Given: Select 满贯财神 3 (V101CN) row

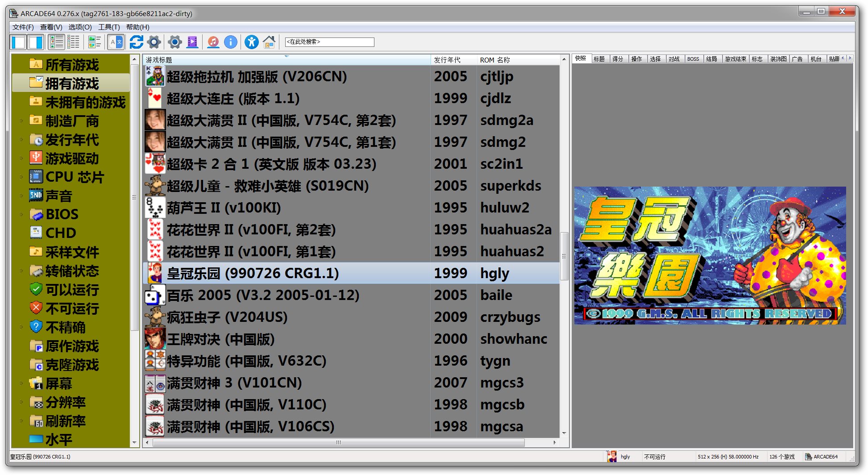Looking at the screenshot, I should [x=351, y=383].
